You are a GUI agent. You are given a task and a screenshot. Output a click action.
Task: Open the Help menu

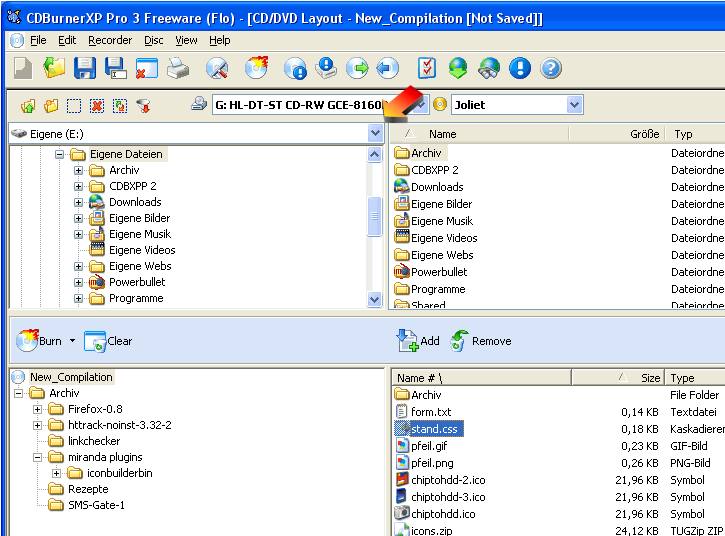pyautogui.click(x=220, y=41)
